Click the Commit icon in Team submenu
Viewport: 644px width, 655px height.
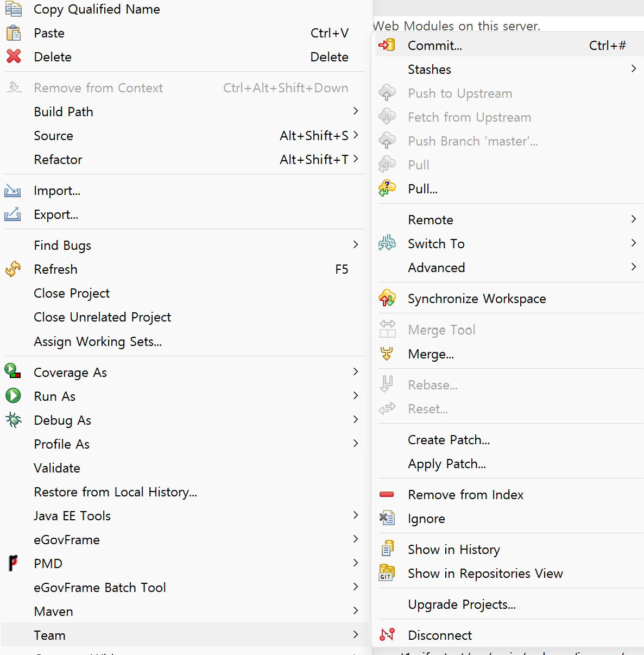click(x=387, y=45)
